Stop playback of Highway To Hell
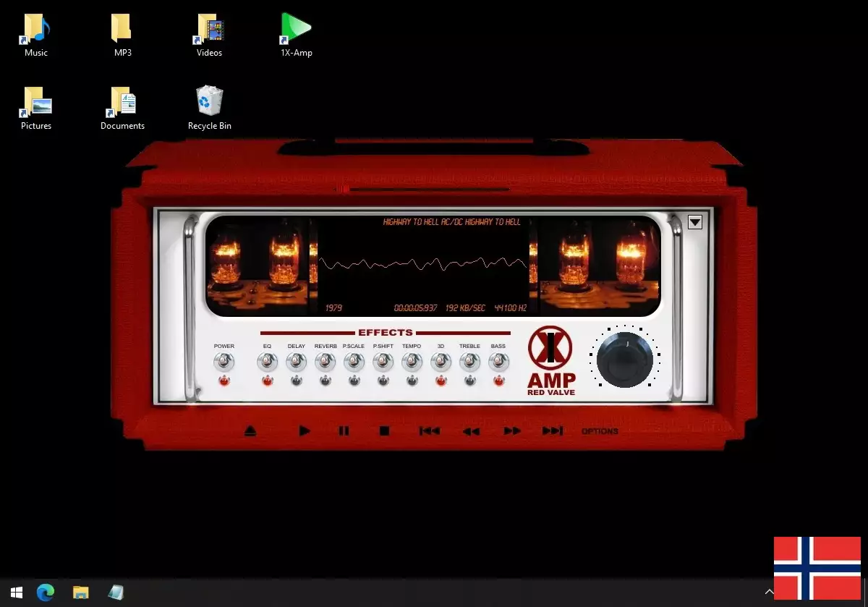The width and height of the screenshot is (868, 607). pyautogui.click(x=385, y=430)
